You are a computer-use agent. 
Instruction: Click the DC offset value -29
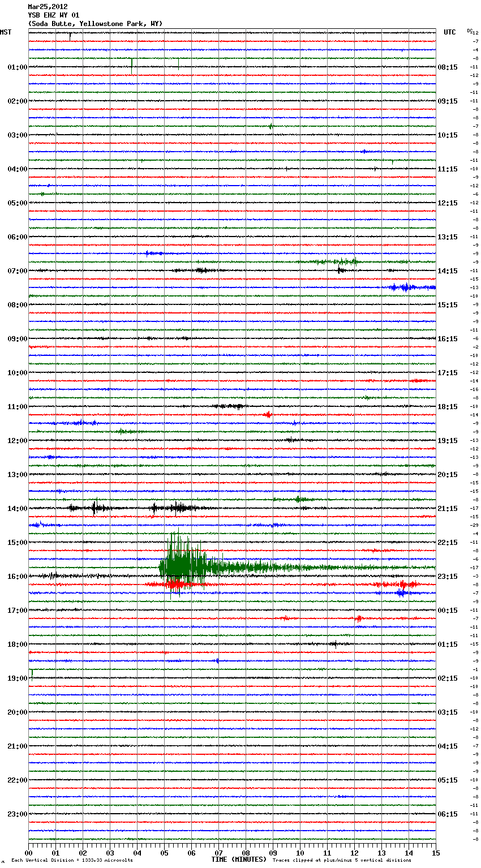pyautogui.click(x=475, y=526)
